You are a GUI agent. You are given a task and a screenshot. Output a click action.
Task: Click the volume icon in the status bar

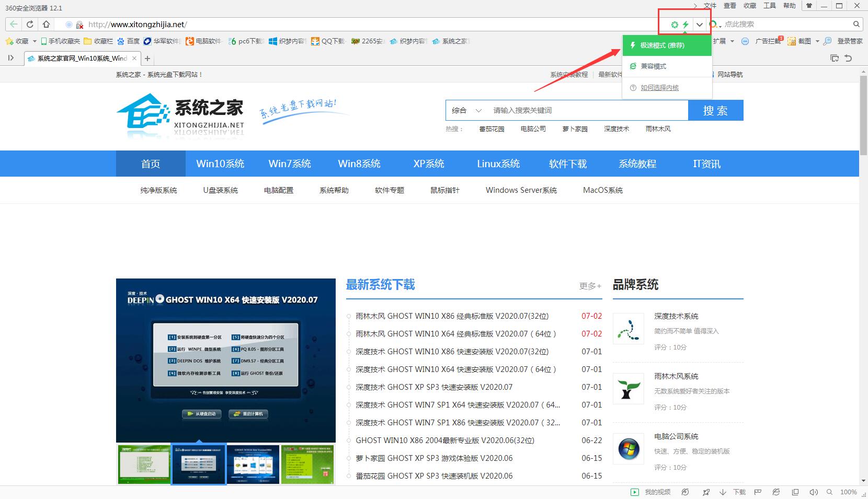814,492
